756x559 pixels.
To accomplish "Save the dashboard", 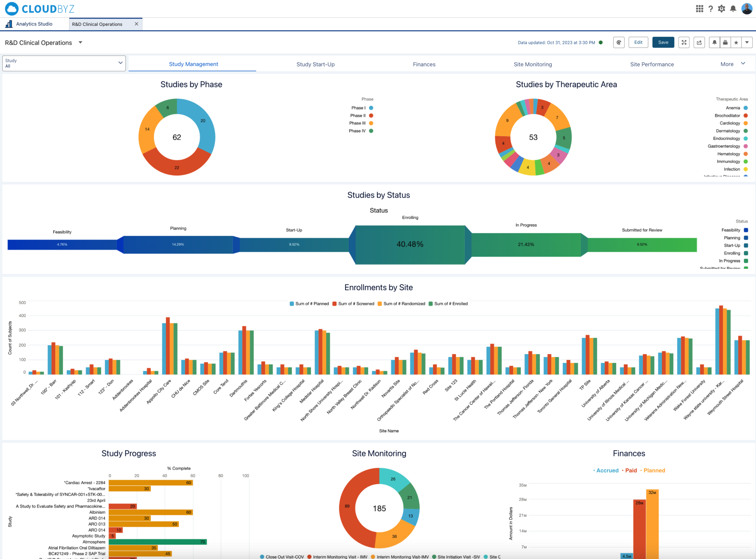I will [x=663, y=42].
